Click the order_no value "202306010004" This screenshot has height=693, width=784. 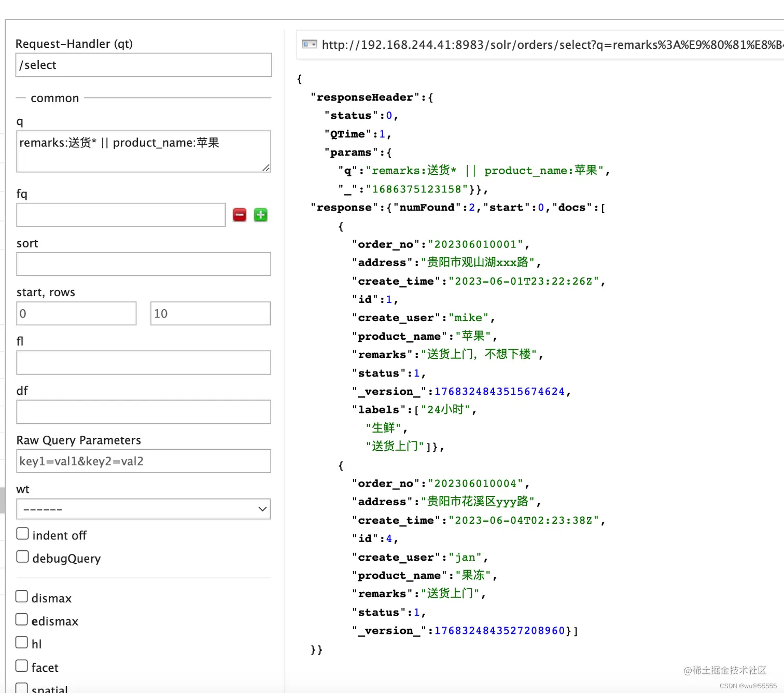(x=475, y=483)
